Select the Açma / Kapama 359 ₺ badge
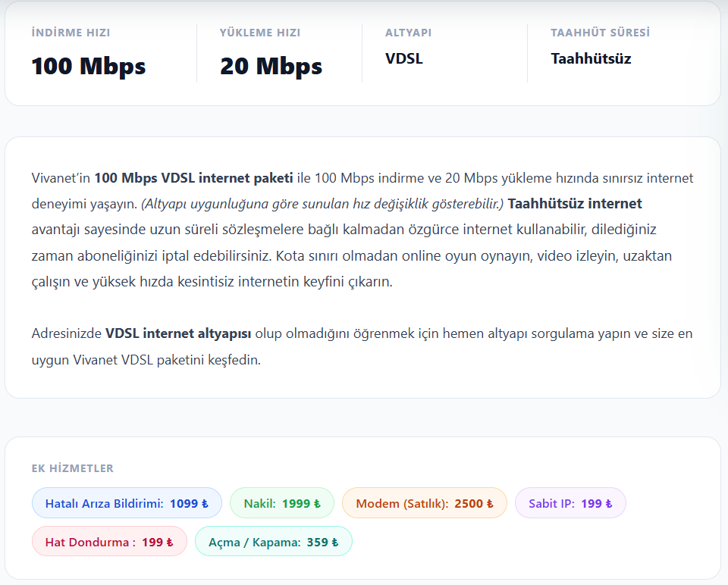This screenshot has width=728, height=585. click(274, 541)
